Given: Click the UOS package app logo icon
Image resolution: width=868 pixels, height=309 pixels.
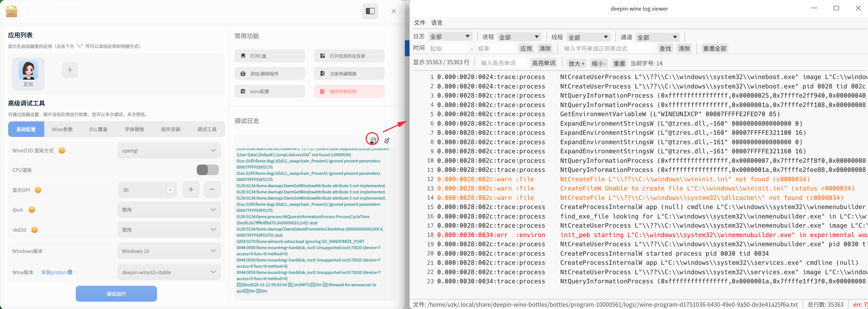Looking at the screenshot, I should [x=11, y=11].
